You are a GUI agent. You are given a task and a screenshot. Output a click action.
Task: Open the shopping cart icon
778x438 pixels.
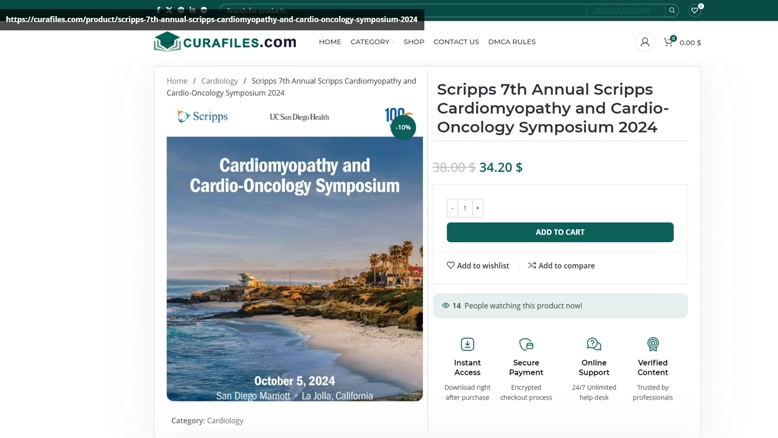pyautogui.click(x=668, y=42)
